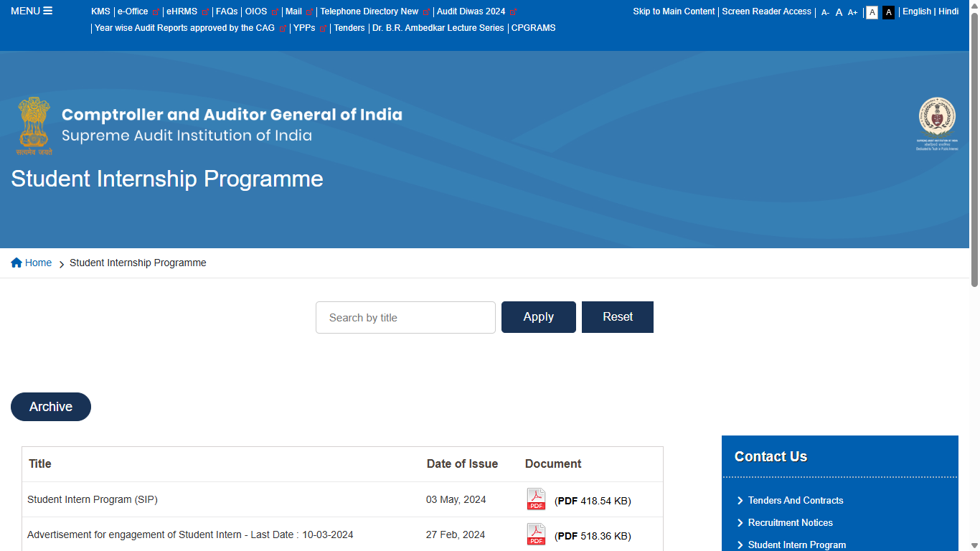The height and width of the screenshot is (551, 980).
Task: Open the Archive button
Action: pyautogui.click(x=51, y=407)
